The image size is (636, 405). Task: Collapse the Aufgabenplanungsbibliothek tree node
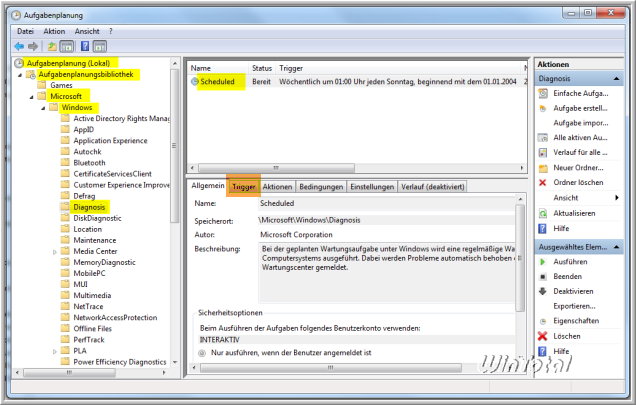coord(20,75)
